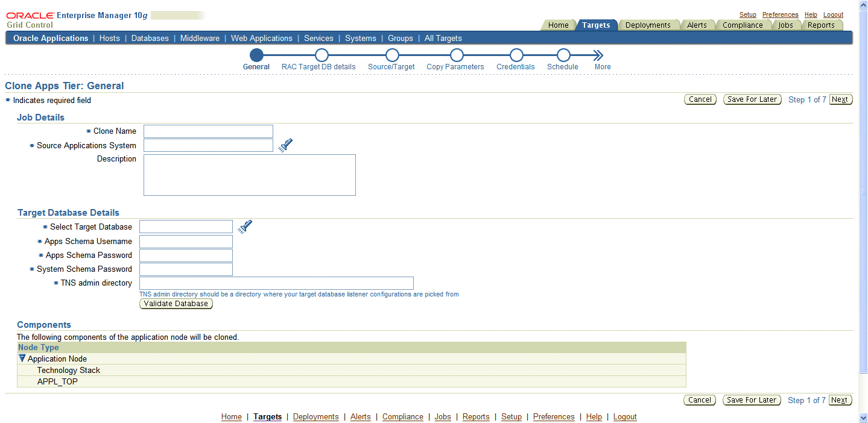Open the Source Applications System search flashlight

(286, 145)
